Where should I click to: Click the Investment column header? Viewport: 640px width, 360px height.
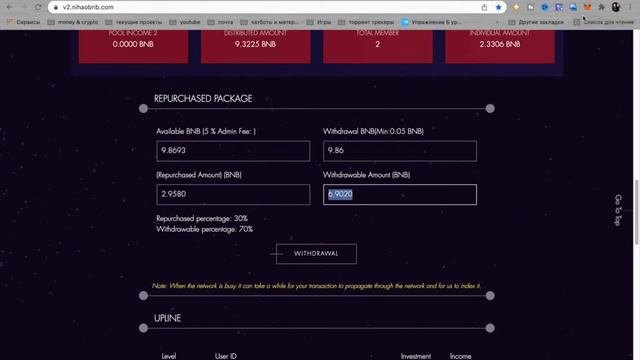416,356
